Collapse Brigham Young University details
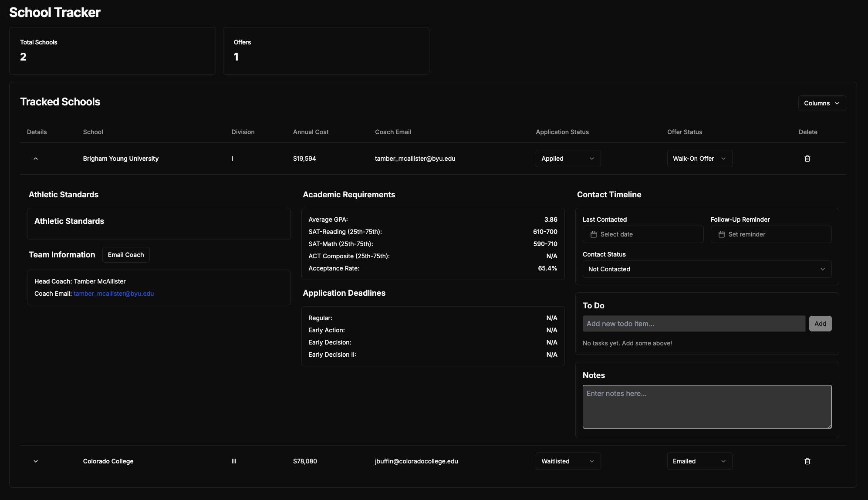The image size is (868, 500). [36, 159]
